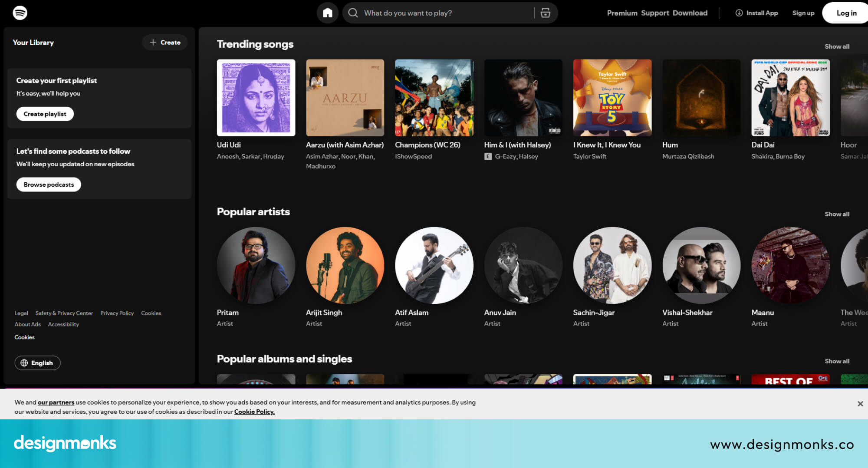This screenshot has width=868, height=468.
Task: Open Anuv Jain artist photo
Action: (523, 265)
